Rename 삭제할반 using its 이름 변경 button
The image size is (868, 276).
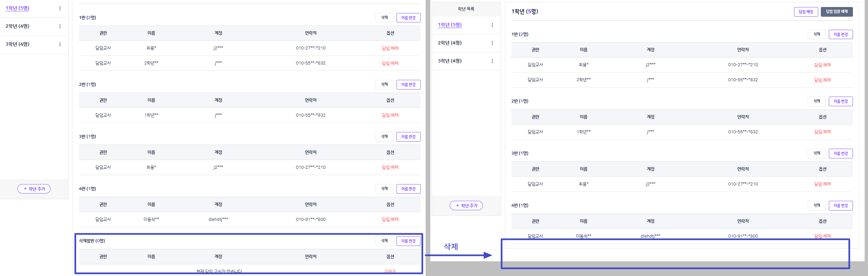point(408,241)
